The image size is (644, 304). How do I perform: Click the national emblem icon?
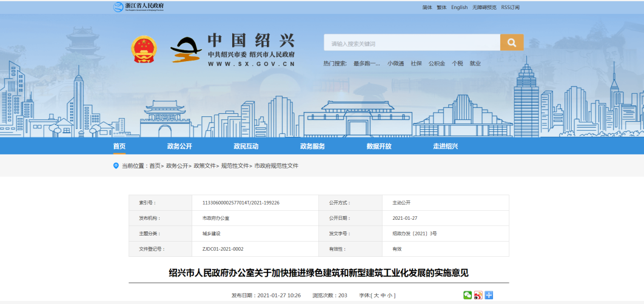pos(144,49)
